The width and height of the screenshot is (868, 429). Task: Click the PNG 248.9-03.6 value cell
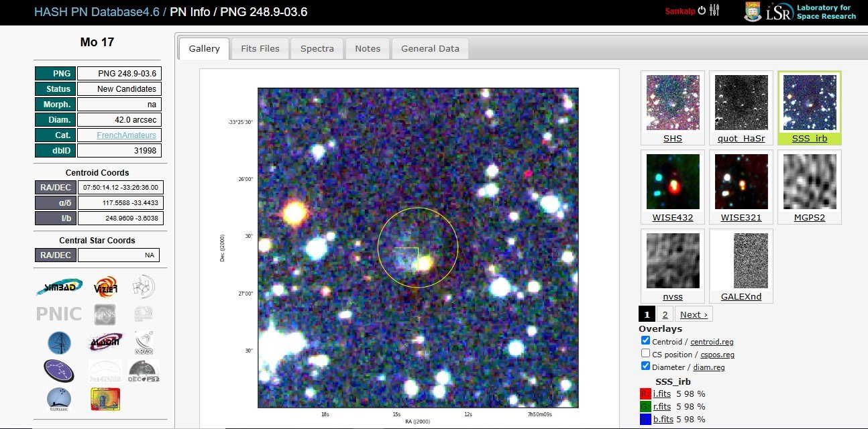point(119,73)
